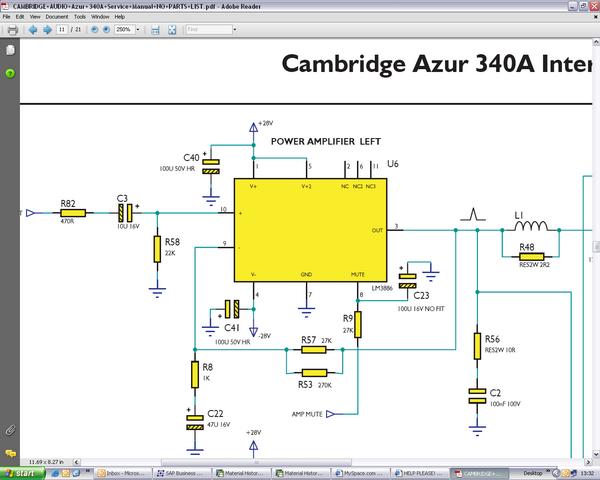The image size is (600, 480).
Task: Open the Window menu
Action: (x=100, y=17)
